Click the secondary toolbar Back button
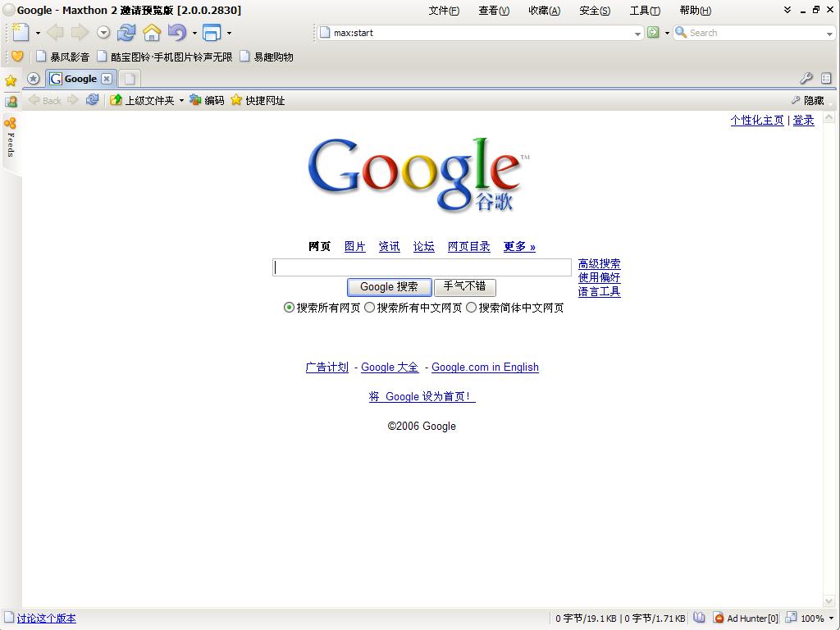The height and width of the screenshot is (630, 840). 45,100
